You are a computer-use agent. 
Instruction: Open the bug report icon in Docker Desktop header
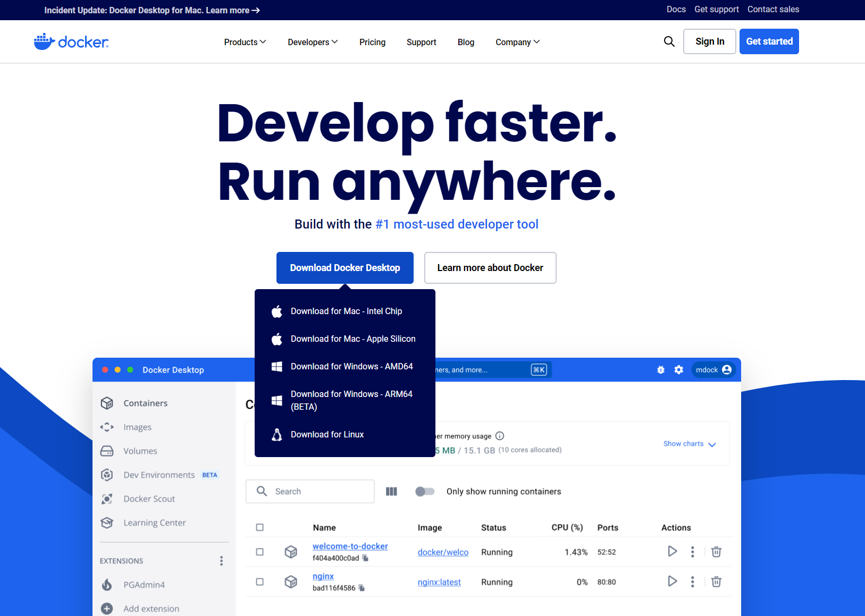[x=661, y=369]
